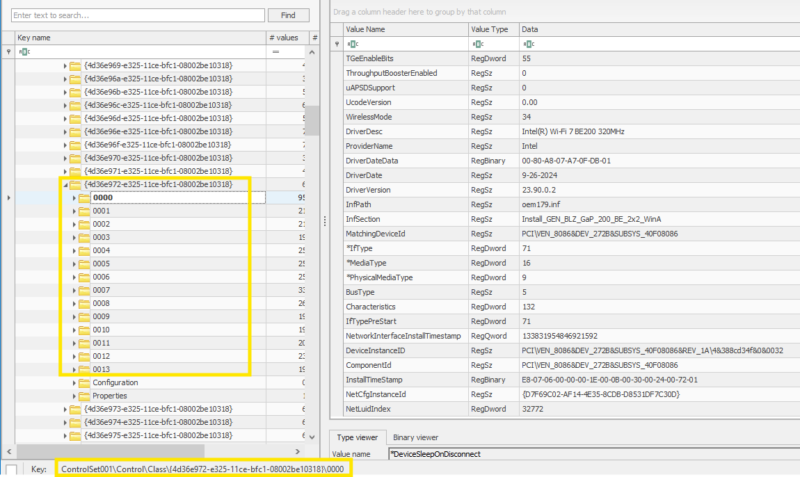Click the Find button
The width and height of the screenshot is (800, 477).
pyautogui.click(x=288, y=15)
